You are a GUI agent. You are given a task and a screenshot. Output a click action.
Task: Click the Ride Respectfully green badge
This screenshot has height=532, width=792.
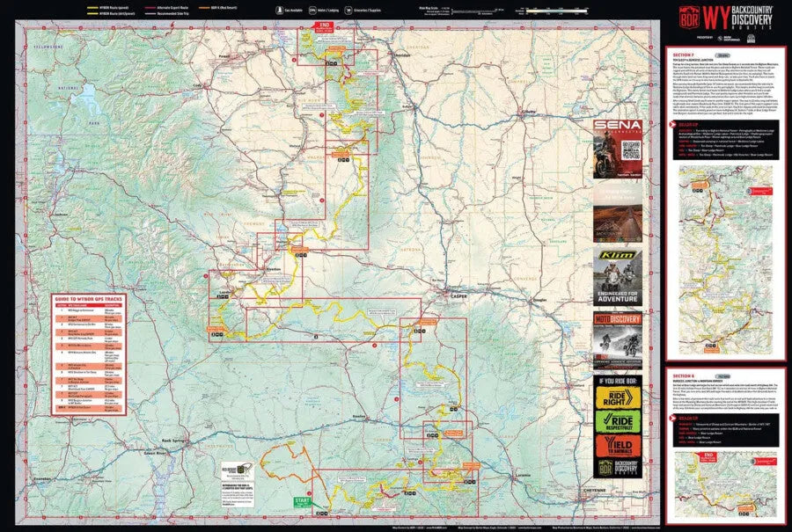click(x=618, y=421)
